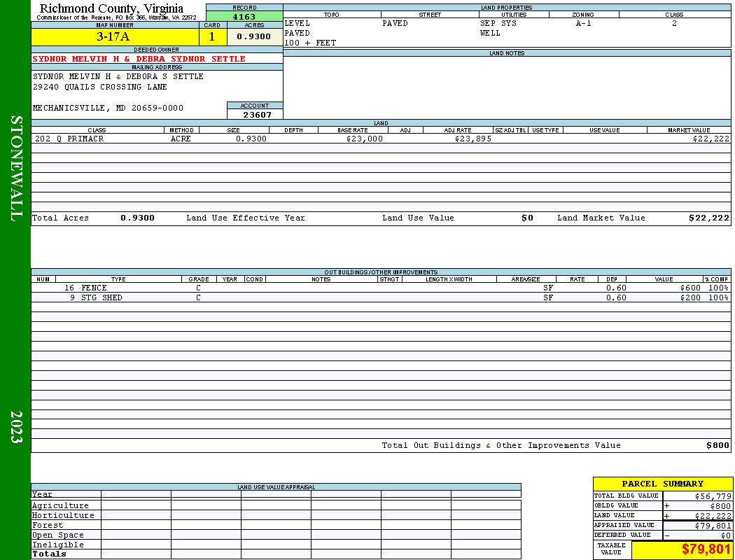
Task: Click PARCEL SUMMARY header
Action: [662, 484]
